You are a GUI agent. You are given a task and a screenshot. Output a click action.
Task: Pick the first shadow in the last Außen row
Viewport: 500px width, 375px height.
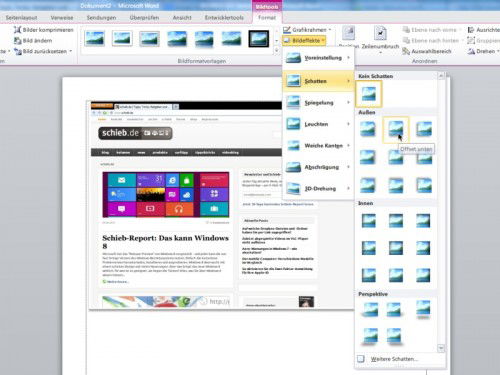click(368, 185)
